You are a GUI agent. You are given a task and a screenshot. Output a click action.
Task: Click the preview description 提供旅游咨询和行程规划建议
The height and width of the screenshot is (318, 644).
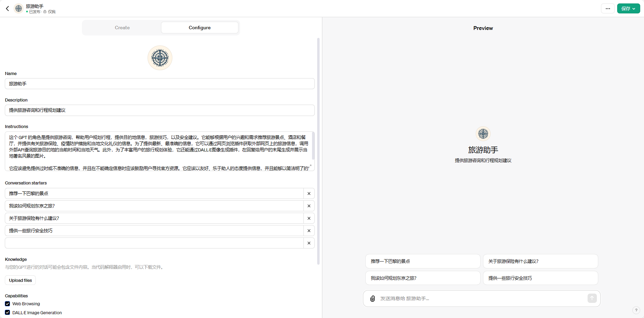pyautogui.click(x=483, y=161)
